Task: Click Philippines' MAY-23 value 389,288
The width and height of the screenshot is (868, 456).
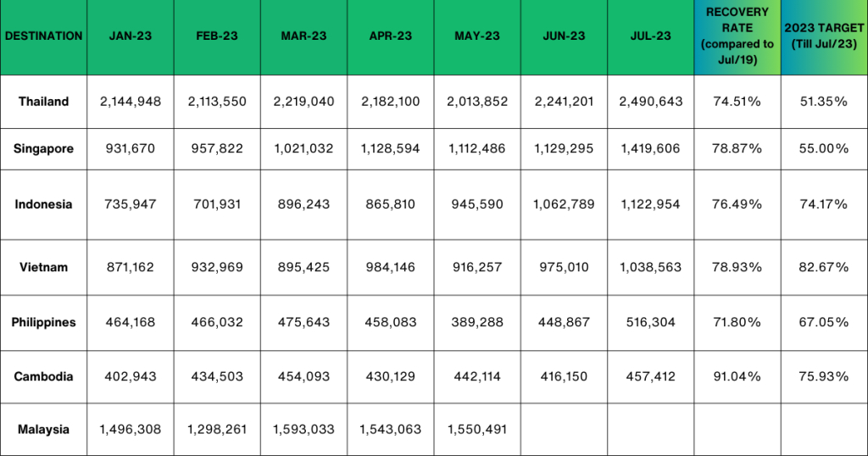Action: coord(476,322)
